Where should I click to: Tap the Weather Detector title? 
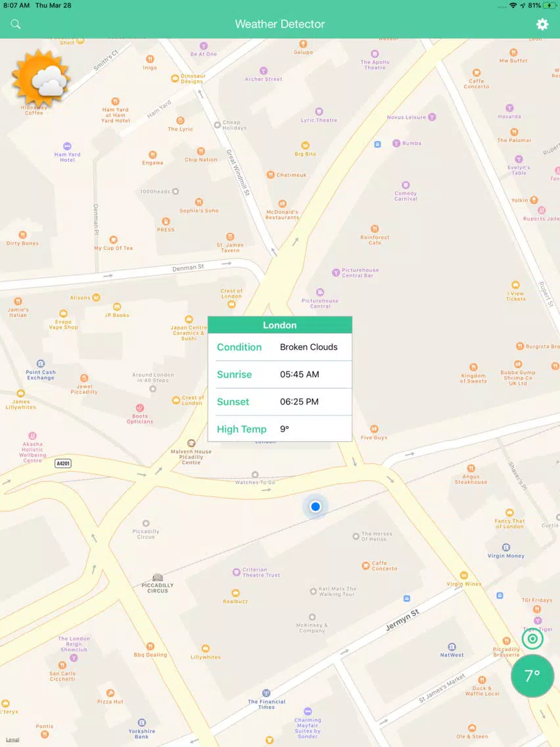280,24
